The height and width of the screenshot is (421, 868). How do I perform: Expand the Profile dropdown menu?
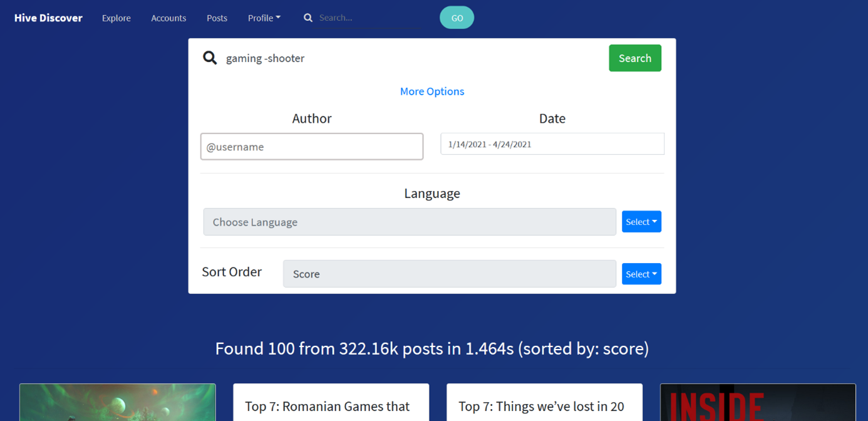pyautogui.click(x=264, y=18)
